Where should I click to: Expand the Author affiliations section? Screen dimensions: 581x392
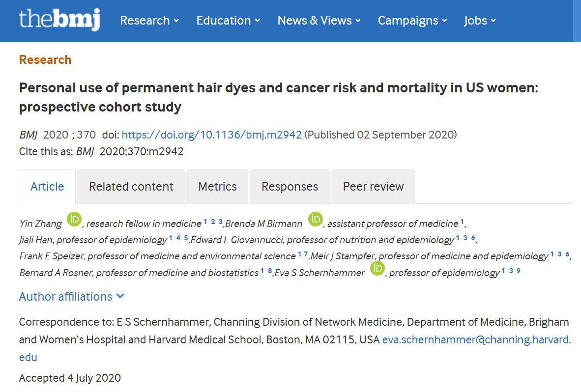click(x=72, y=297)
